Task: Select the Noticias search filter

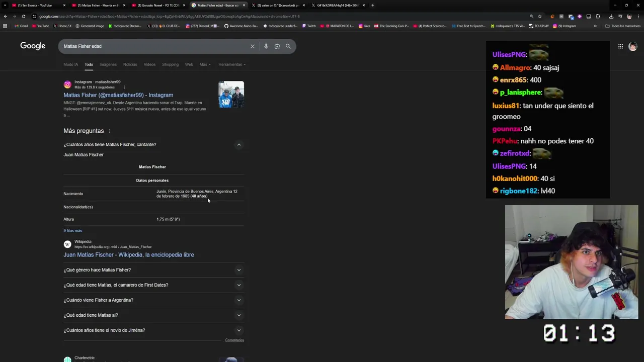Action: 130,64
